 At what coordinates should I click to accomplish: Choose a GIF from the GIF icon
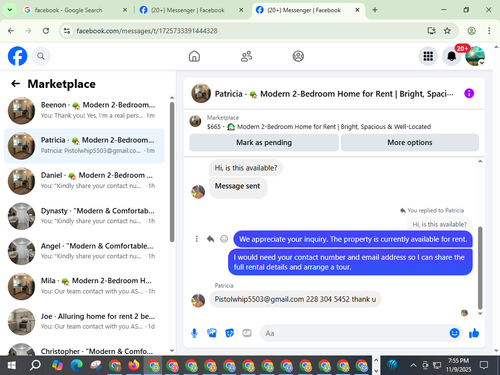(247, 333)
